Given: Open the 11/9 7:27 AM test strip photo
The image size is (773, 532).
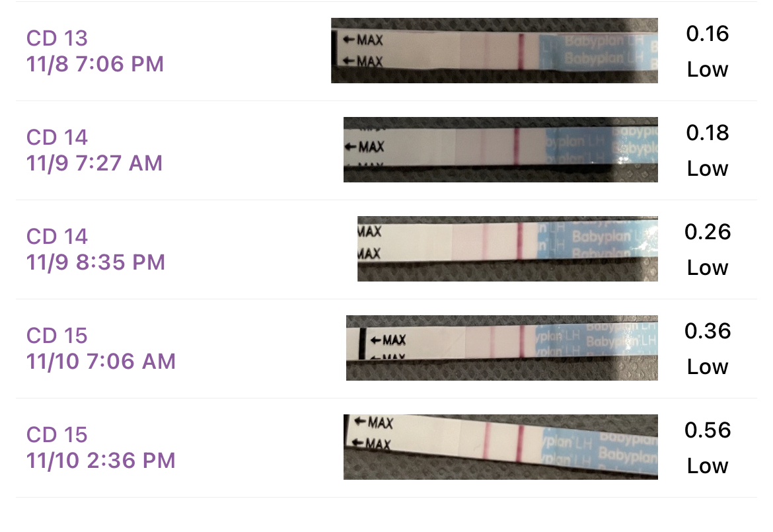Looking at the screenshot, I should 500,149.
